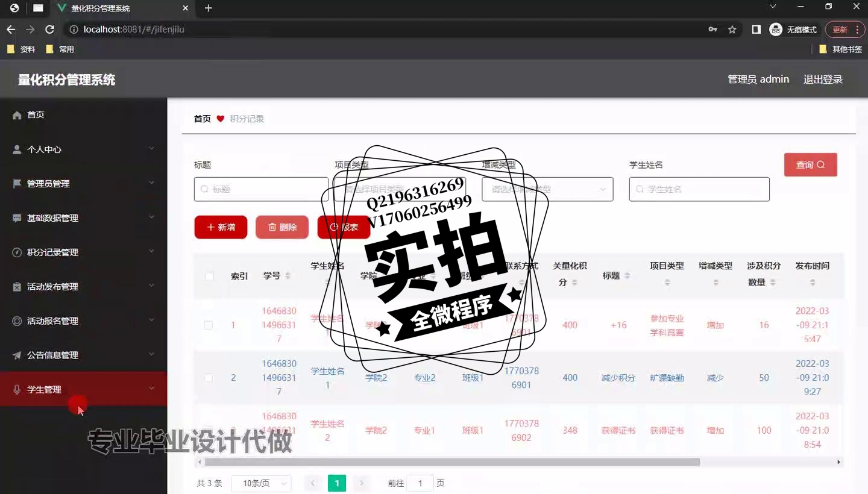Click the address bar URL
The height and width of the screenshot is (494, 868).
click(134, 30)
